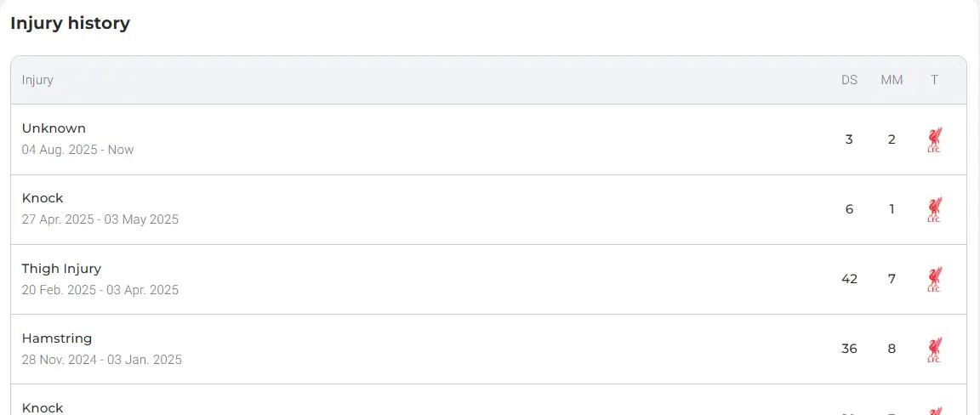Image resolution: width=980 pixels, height=415 pixels.
Task: Select the Knock entry from April 2025
Action: pos(488,209)
